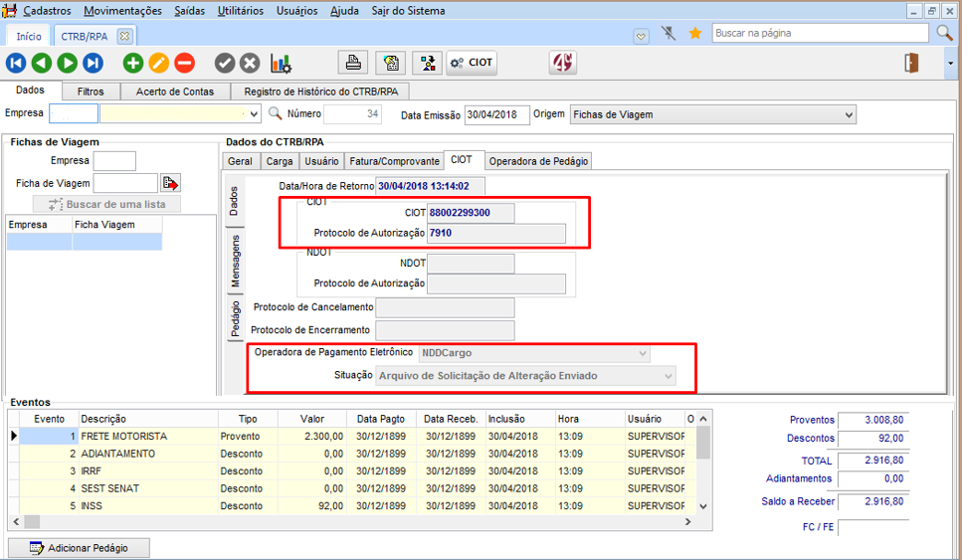Screen dimensions: 962x560
Task: Expand the Situação dropdown
Action: point(669,376)
